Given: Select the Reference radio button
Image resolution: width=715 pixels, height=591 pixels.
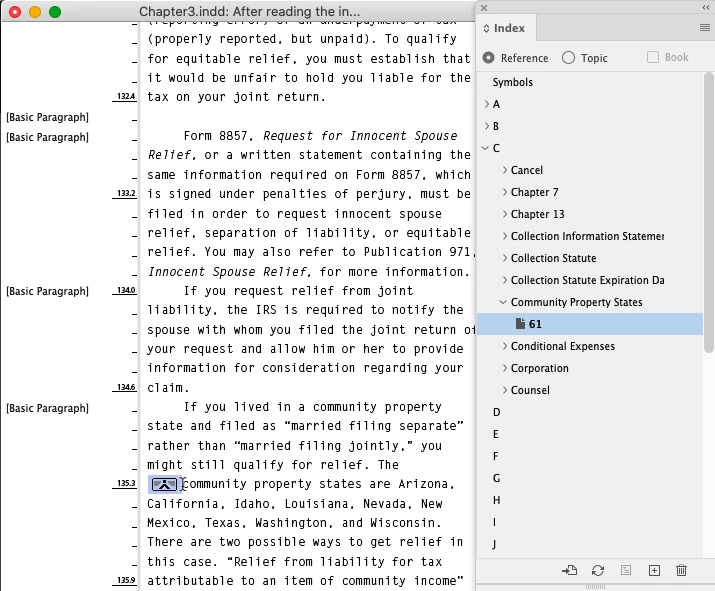Looking at the screenshot, I should click(488, 58).
